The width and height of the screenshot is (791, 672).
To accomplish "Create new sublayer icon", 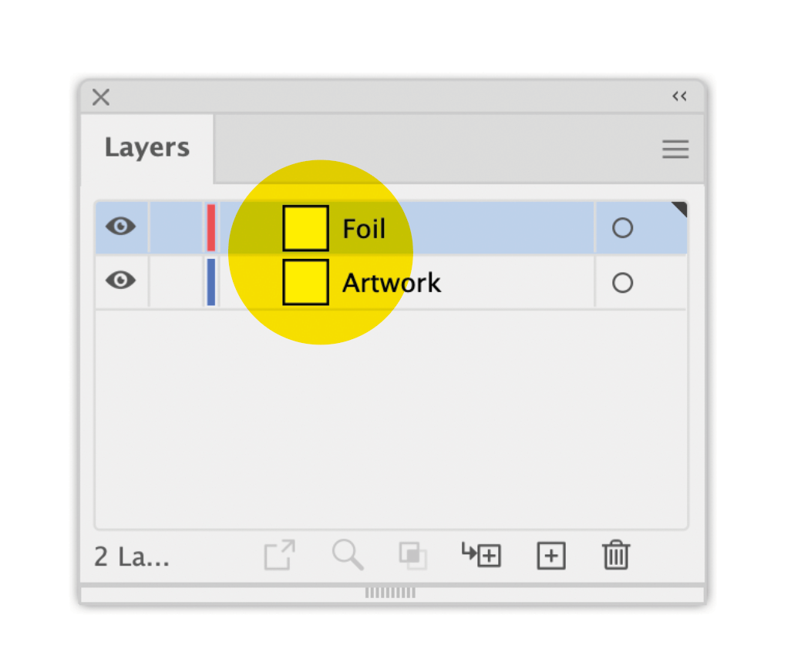I will pos(481,555).
